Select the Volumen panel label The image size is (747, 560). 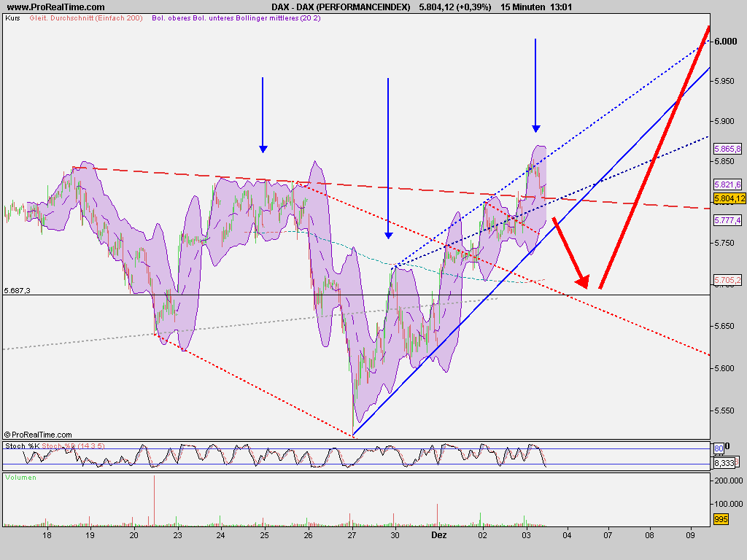(x=20, y=477)
